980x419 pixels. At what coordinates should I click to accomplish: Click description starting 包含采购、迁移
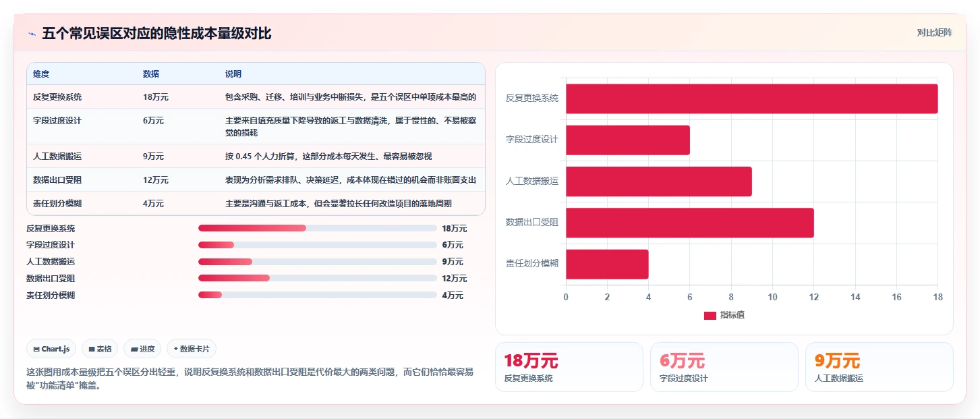351,97
